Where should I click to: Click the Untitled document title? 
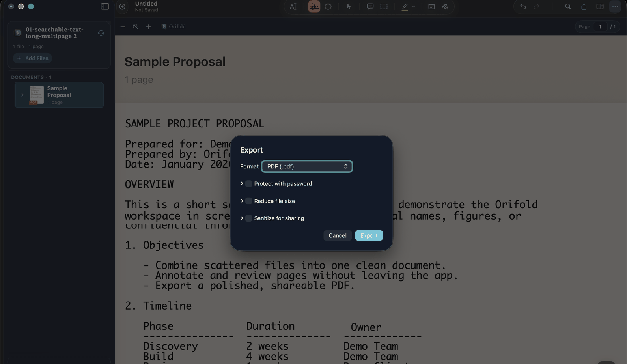coord(146,4)
